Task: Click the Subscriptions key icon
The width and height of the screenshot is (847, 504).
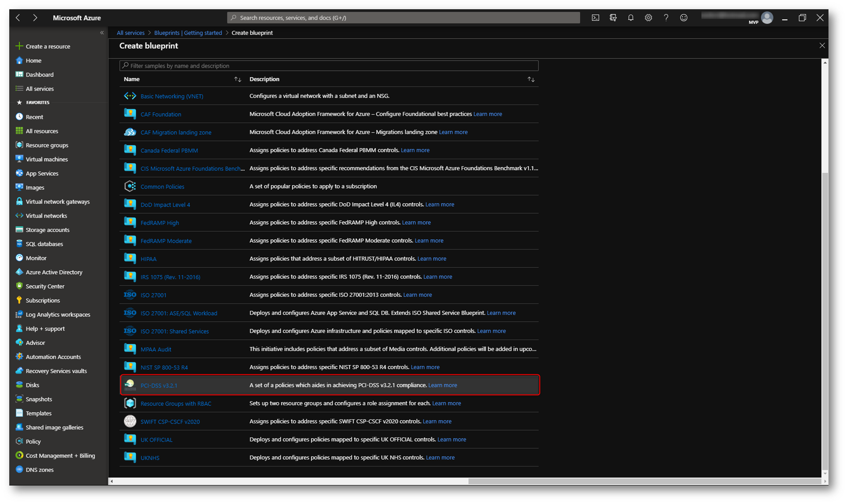Action: 19,300
